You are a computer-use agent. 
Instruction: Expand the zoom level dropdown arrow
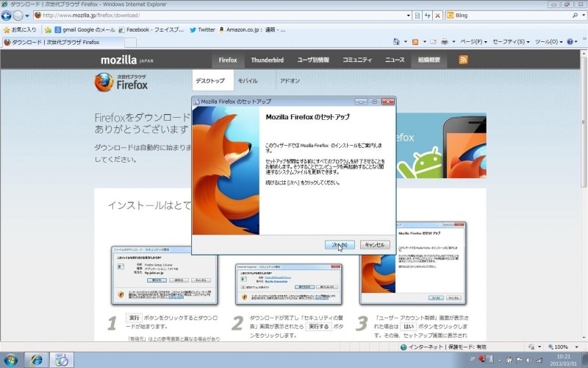[577, 347]
